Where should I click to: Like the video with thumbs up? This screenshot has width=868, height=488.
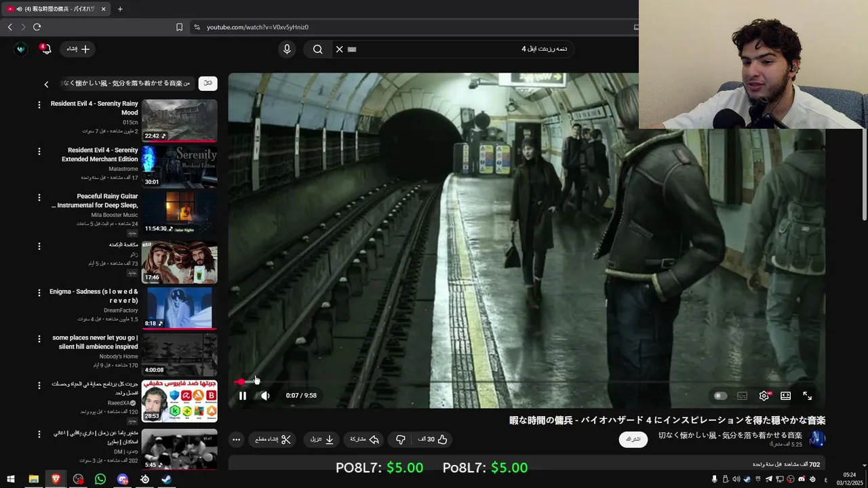coord(433,439)
